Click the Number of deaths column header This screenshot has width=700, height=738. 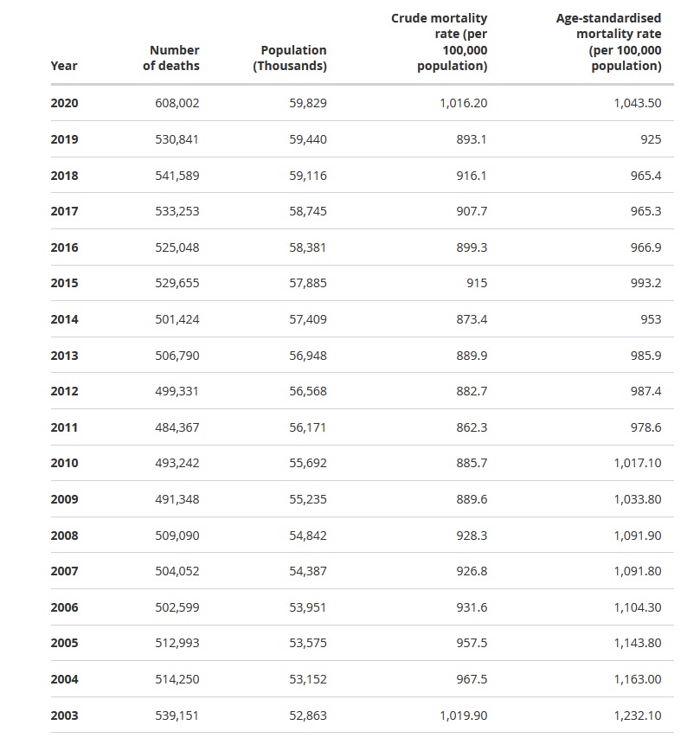click(171, 58)
